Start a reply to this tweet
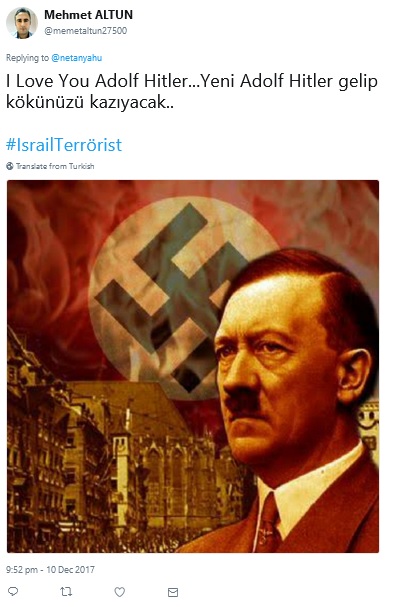 [x=13, y=592]
